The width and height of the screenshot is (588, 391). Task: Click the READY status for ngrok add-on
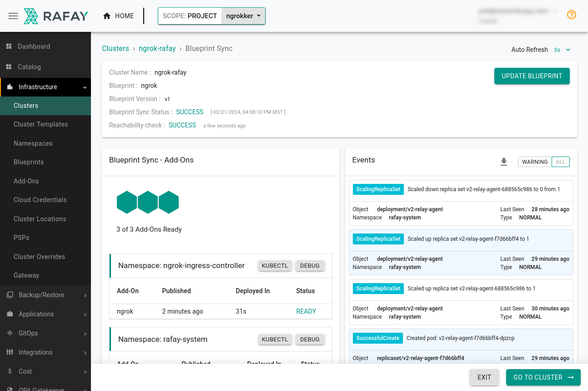click(306, 311)
